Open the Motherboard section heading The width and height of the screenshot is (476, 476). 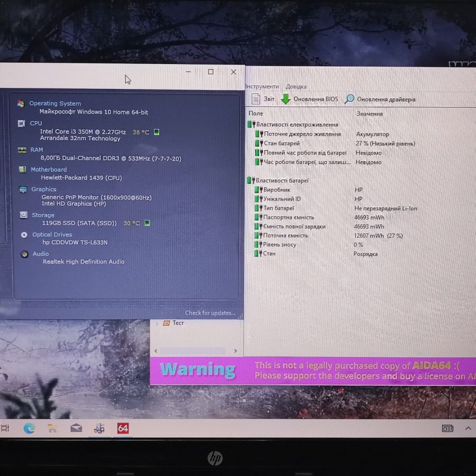49,169
